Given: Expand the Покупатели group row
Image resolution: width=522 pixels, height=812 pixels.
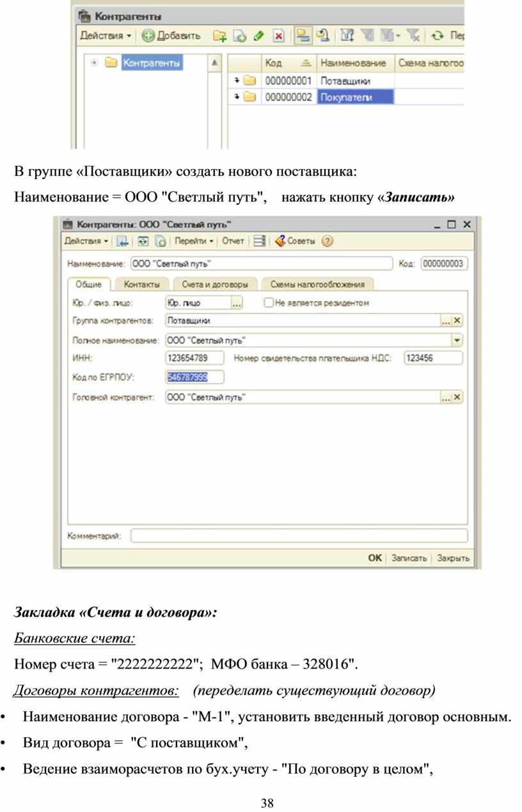Looking at the screenshot, I should (x=237, y=97).
